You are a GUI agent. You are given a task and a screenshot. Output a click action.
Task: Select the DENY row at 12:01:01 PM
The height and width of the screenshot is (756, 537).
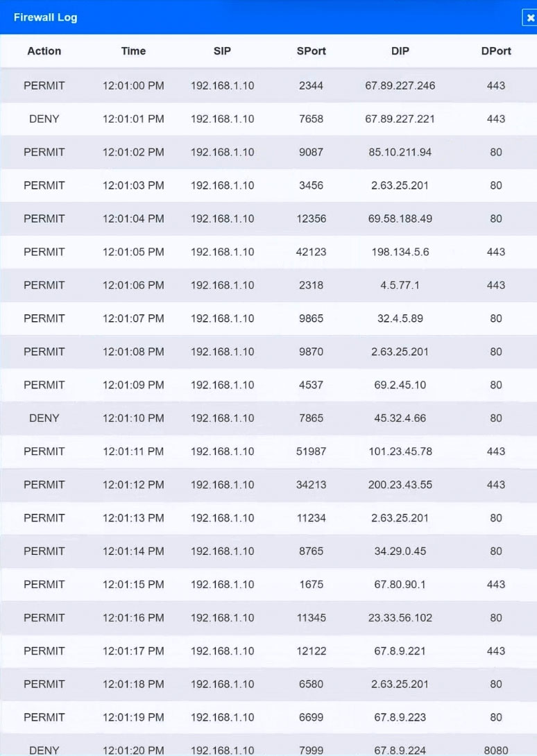(268, 119)
